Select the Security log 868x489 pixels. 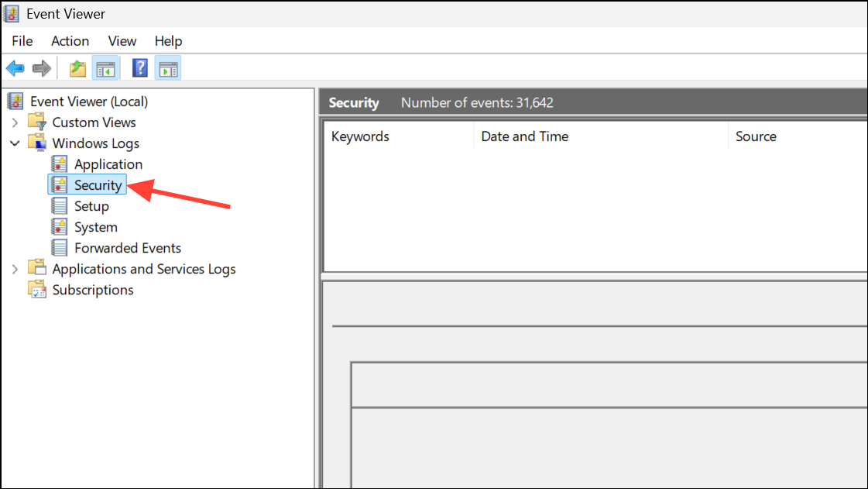[x=98, y=185]
